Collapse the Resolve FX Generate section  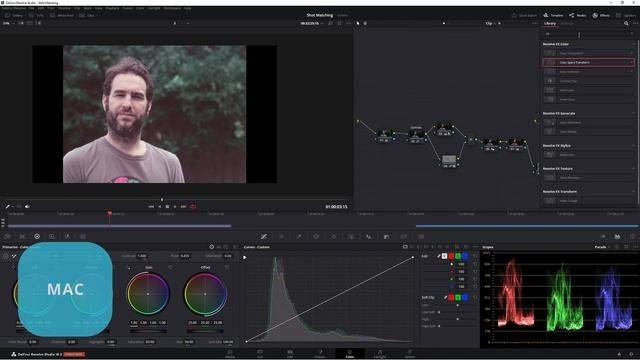[x=633, y=113]
